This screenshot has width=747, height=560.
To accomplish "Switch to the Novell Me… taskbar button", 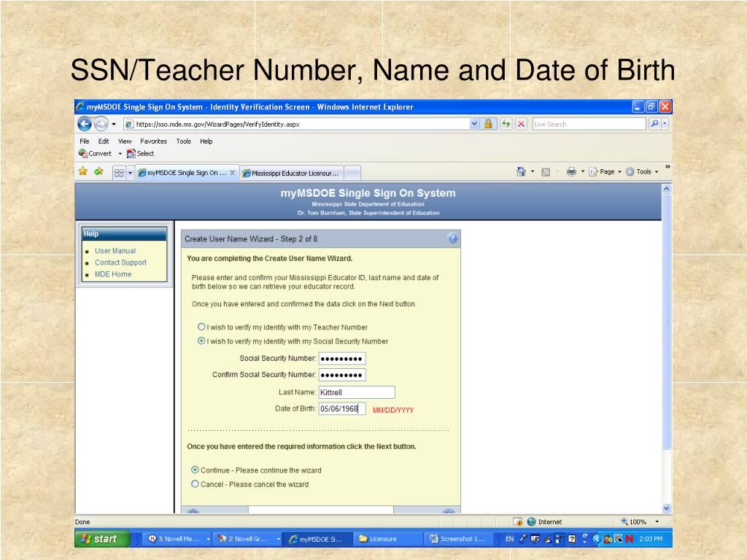I will point(177,539).
